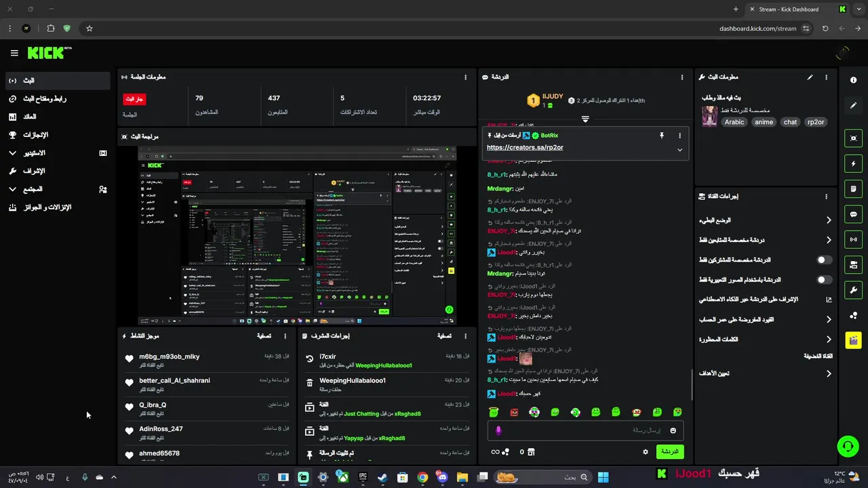The width and height of the screenshot is (868, 488).
Task: Click the broadcast signal icon in the right rail
Action: pyautogui.click(x=853, y=239)
